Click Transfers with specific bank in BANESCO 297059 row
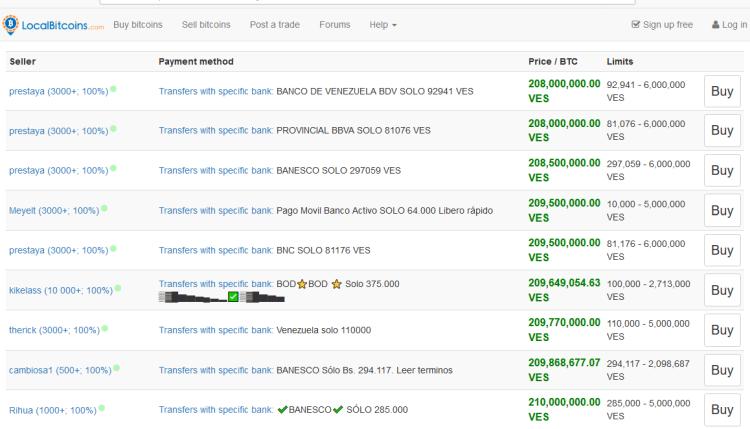 (216, 171)
